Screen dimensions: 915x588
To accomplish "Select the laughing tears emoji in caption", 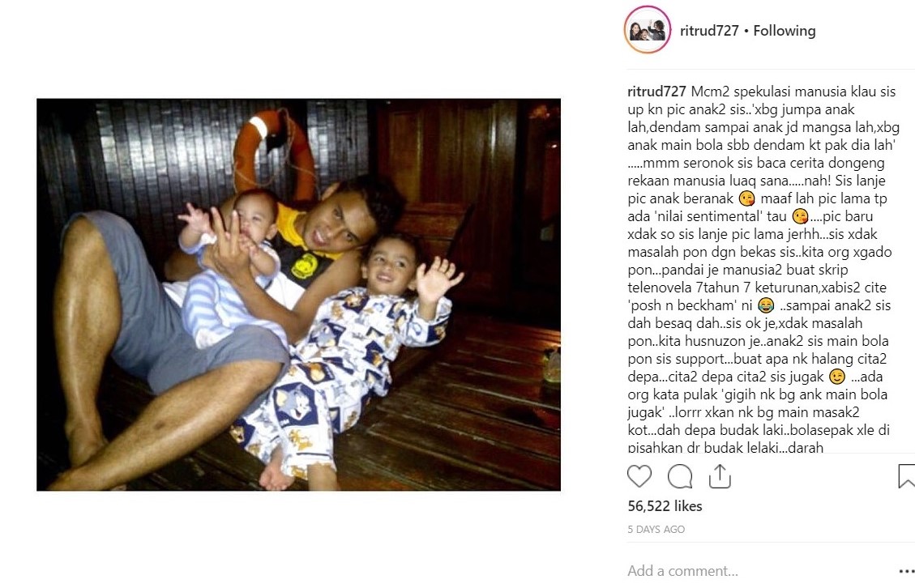I will (766, 305).
